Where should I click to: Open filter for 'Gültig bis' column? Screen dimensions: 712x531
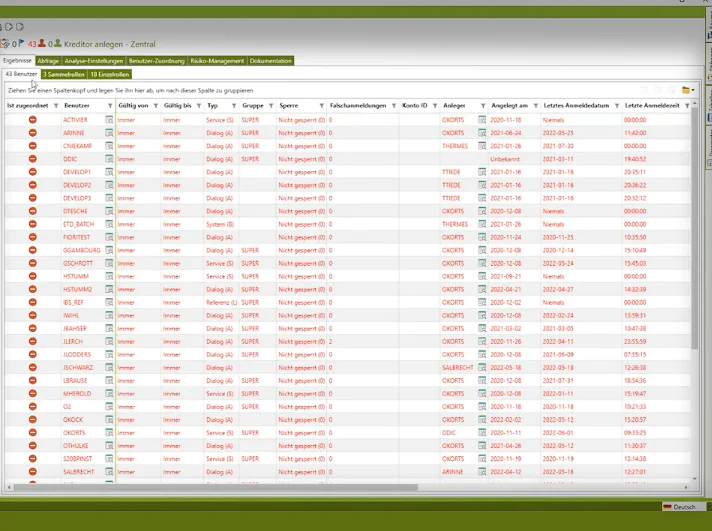[198, 106]
